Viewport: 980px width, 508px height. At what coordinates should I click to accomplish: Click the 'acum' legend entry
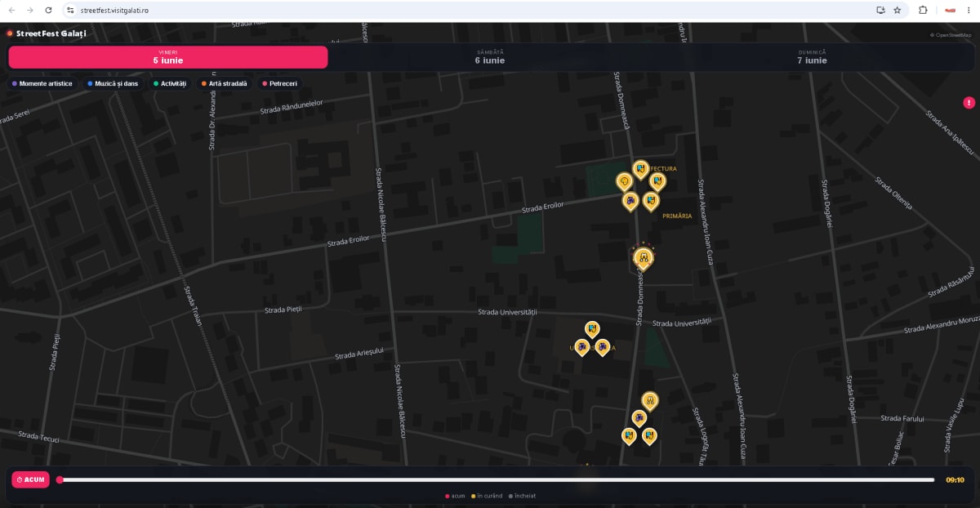click(x=455, y=496)
